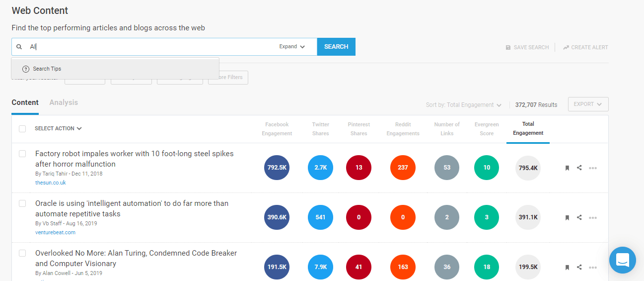Click the SAVE SEARCH link
Image resolution: width=644 pixels, height=281 pixels.
click(x=527, y=48)
